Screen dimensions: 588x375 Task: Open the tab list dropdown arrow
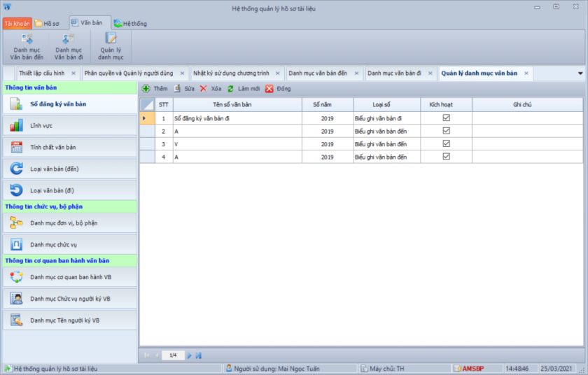[x=580, y=73]
